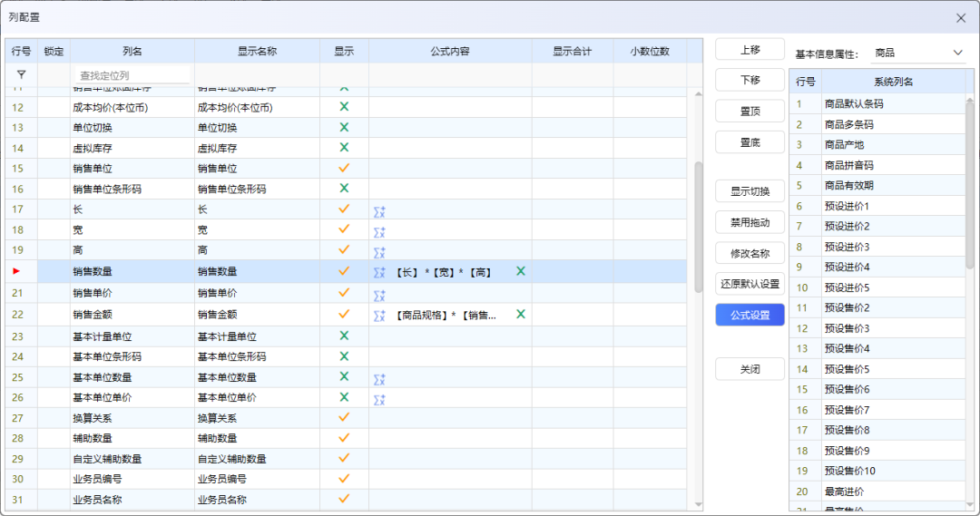980x516 pixels.
Task: Click the 查找定位列 search field
Action: tap(133, 75)
